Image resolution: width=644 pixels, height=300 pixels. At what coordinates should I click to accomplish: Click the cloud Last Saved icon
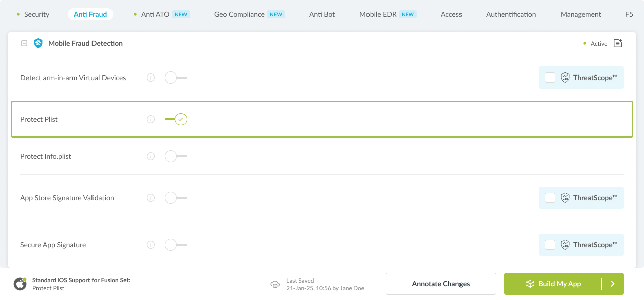click(275, 284)
